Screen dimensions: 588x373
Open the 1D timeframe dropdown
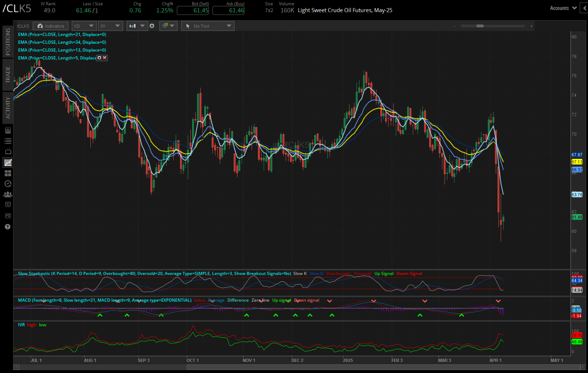(x=84, y=26)
